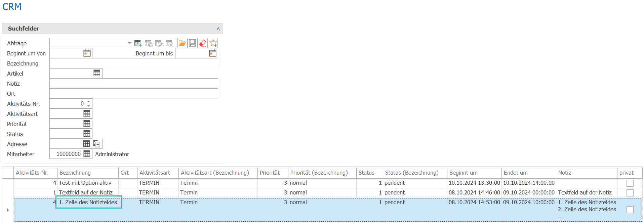Collapse the Suchfelder panel

218,29
